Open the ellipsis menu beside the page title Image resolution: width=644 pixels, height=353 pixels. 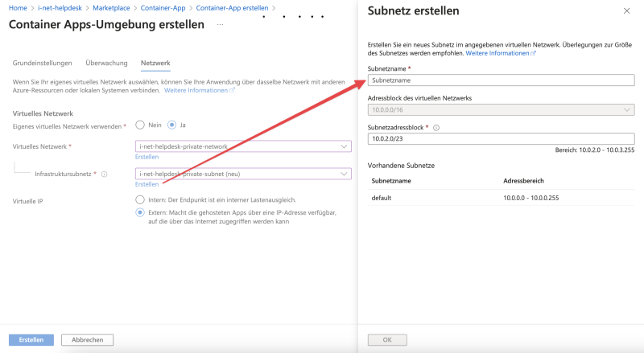pos(220,25)
